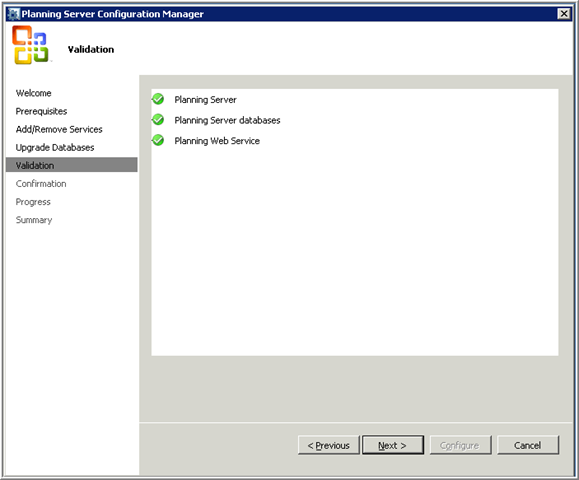Click the Confirmation step in sidebar

(41, 184)
